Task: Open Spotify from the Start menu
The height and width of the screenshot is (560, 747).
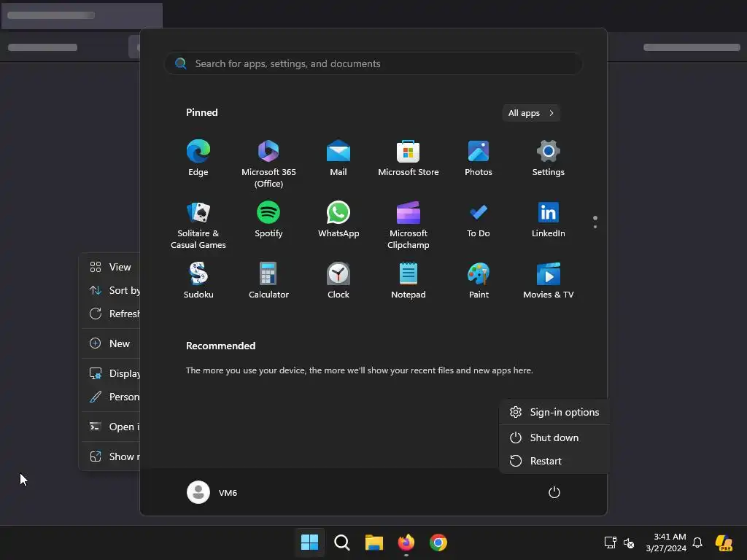Action: point(268,220)
